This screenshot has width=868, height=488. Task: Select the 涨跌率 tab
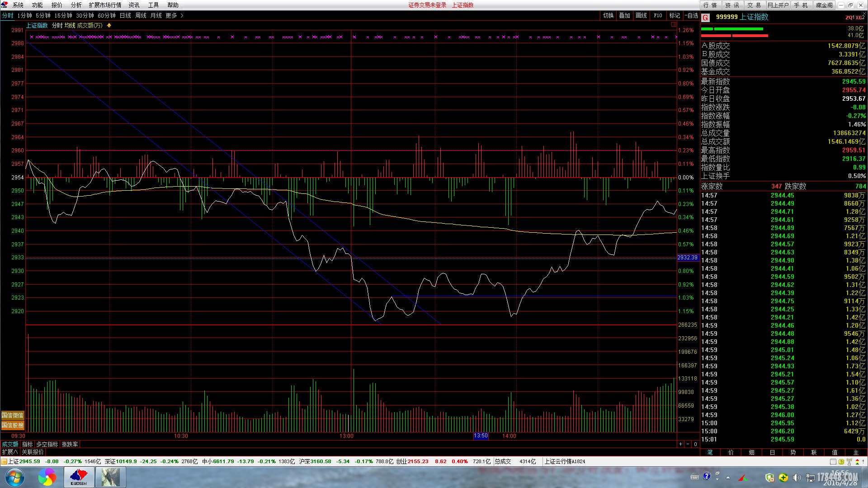70,444
